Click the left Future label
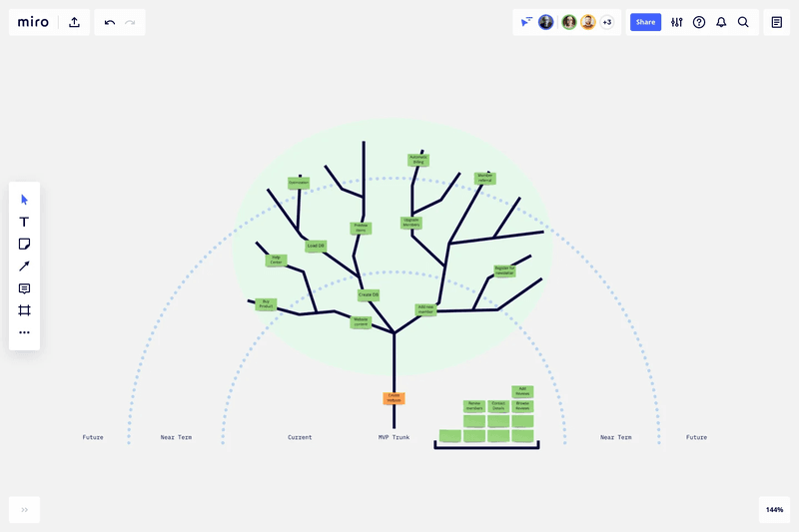The height and width of the screenshot is (532, 799). [93, 437]
